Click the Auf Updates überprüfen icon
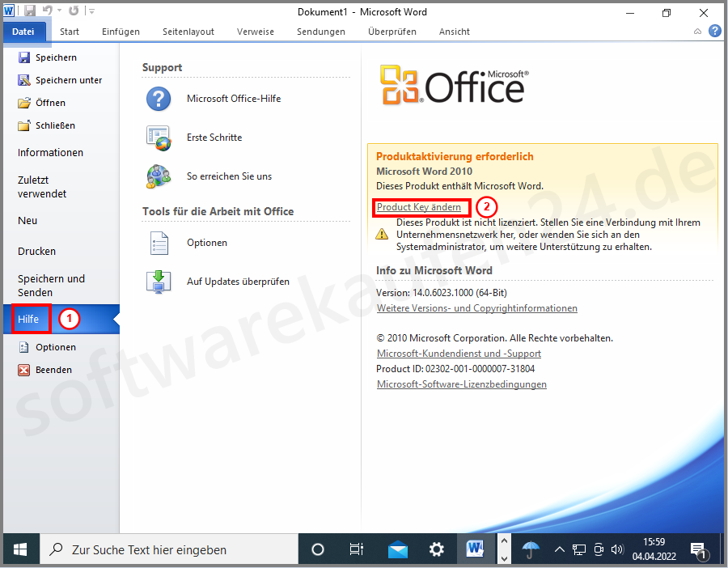This screenshot has height=568, width=728. tap(159, 282)
